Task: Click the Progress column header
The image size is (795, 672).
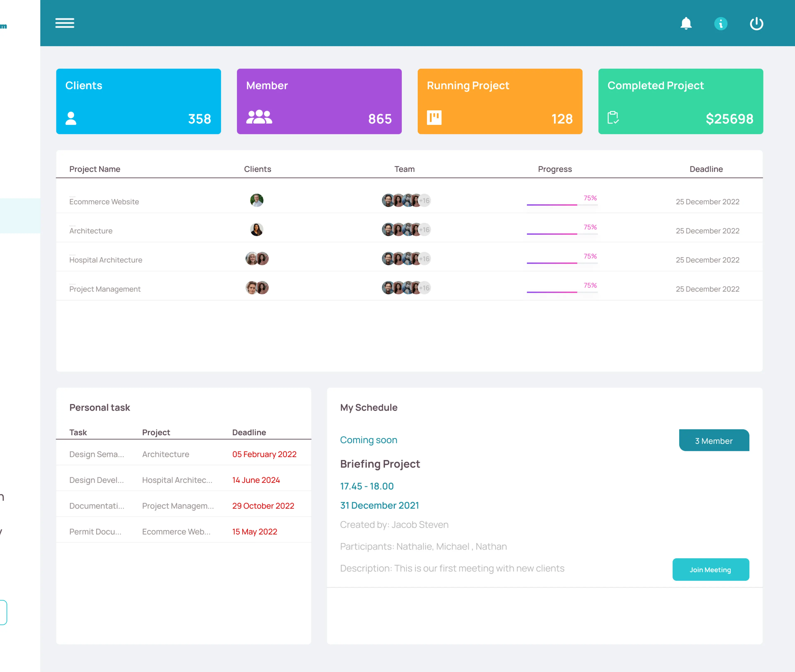Action: click(x=555, y=169)
